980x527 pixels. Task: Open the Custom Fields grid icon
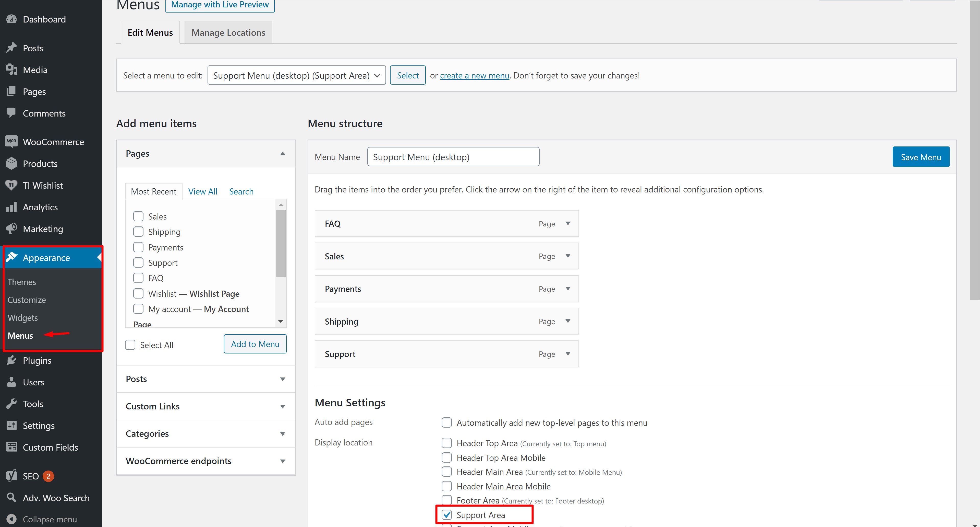pos(11,447)
